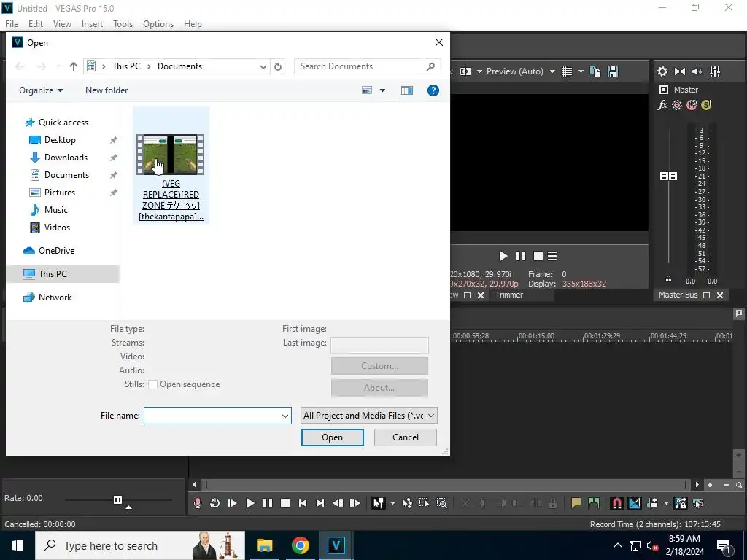Open the Insert menu
The height and width of the screenshot is (560, 747).
pos(92,24)
